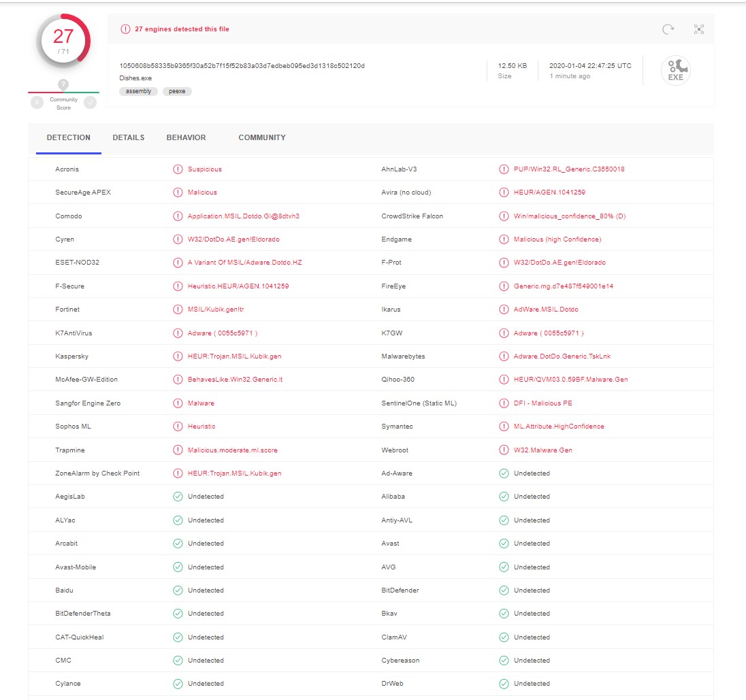Click the alert icon beside '27 engines detected'

(126, 29)
